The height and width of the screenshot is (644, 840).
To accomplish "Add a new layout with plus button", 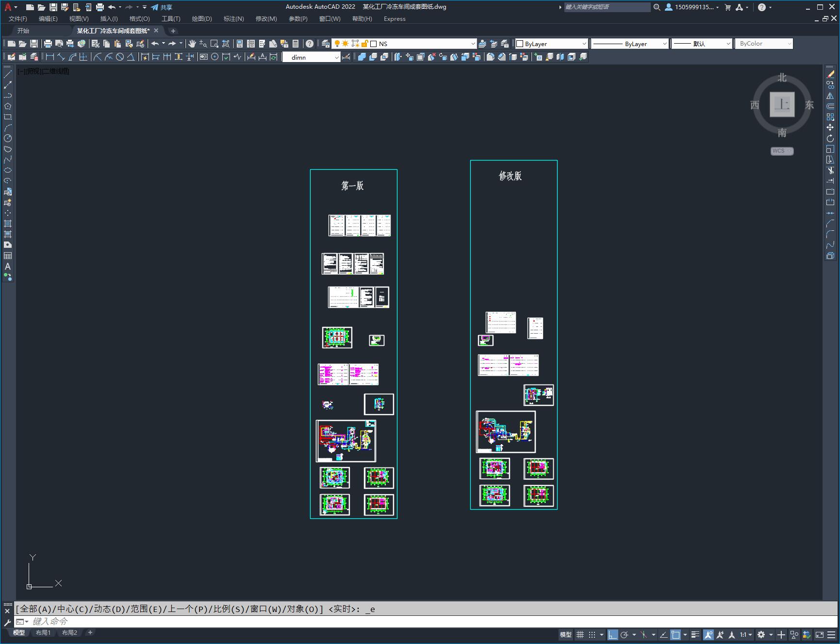I will point(90,632).
